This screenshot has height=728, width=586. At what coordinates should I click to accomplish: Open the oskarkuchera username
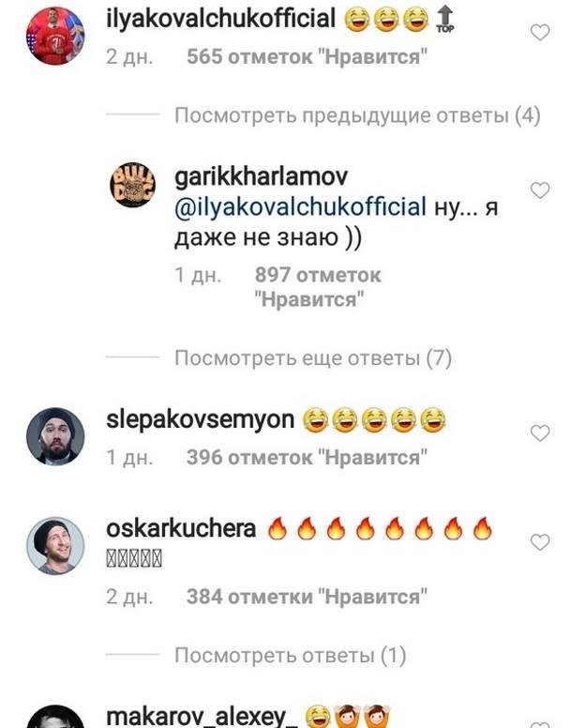click(x=181, y=528)
